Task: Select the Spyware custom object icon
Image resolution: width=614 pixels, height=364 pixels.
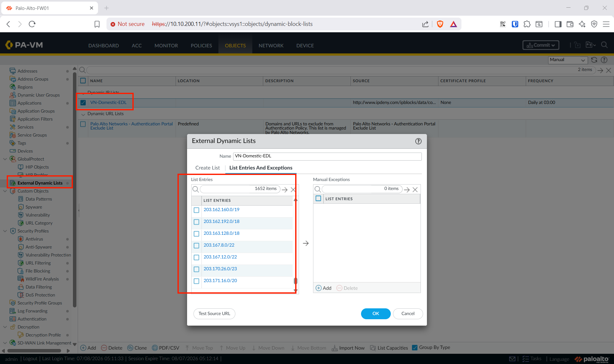Action: click(x=20, y=207)
